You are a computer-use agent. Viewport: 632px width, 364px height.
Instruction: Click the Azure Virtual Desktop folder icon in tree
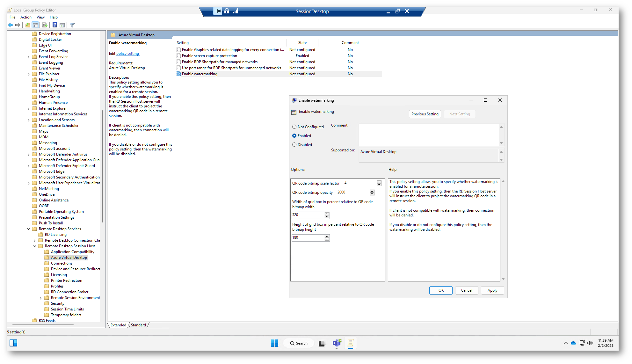click(47, 258)
